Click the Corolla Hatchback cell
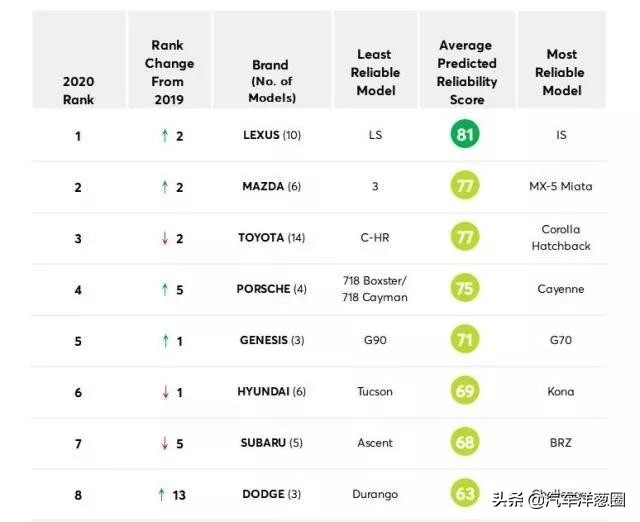This screenshot has height=522, width=640. (561, 238)
